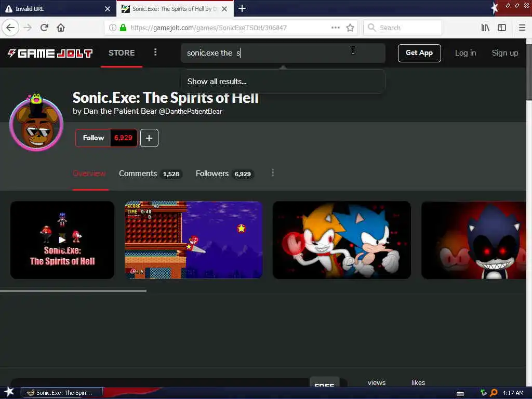Image resolution: width=532 pixels, height=399 pixels.
Task: Open the browser home icon
Action: [61, 28]
